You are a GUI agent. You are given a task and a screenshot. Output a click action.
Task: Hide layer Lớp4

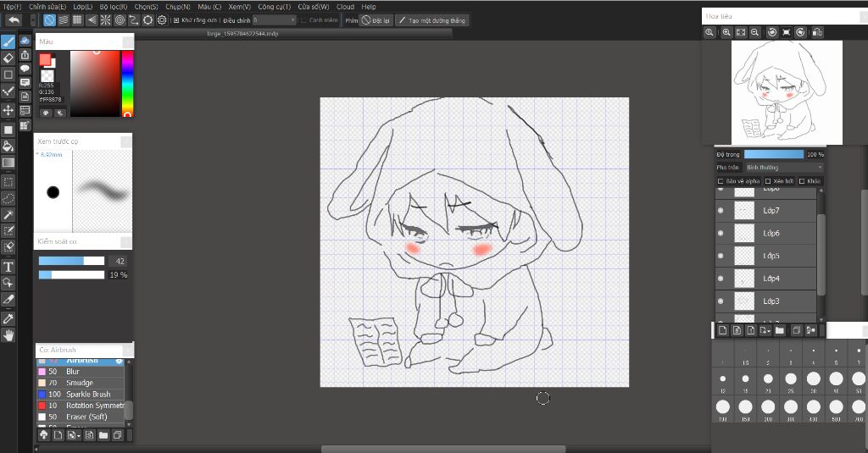point(721,279)
